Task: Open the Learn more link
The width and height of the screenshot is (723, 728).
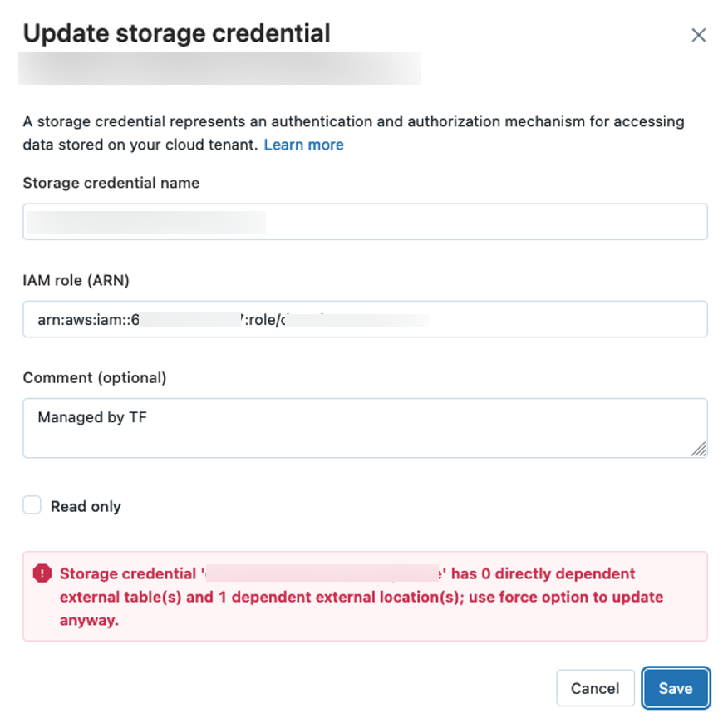Action: tap(303, 145)
